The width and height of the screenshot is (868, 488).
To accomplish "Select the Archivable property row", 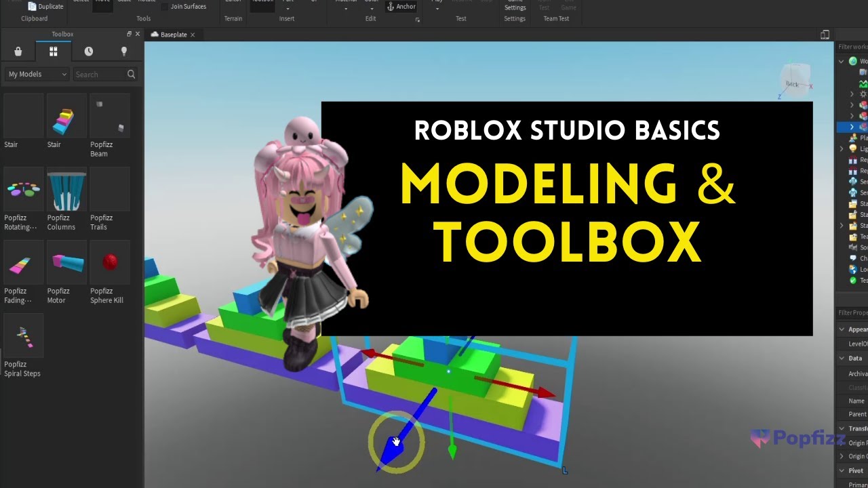I will point(852,373).
